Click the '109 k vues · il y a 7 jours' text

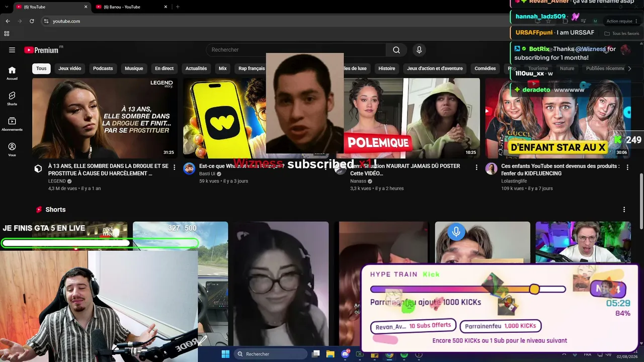pos(527,189)
